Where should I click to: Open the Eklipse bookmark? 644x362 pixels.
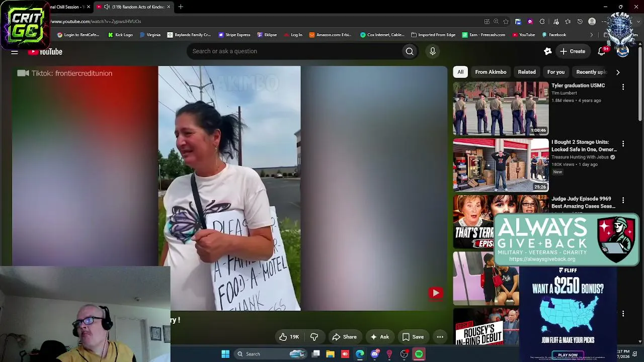tap(267, 35)
